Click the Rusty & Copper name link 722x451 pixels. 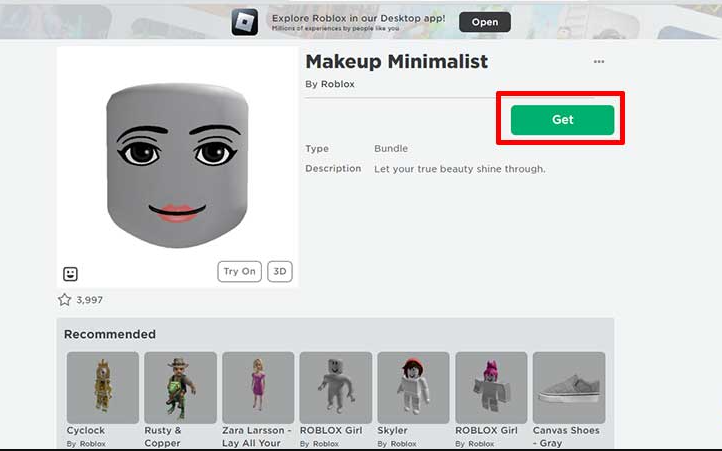click(163, 436)
